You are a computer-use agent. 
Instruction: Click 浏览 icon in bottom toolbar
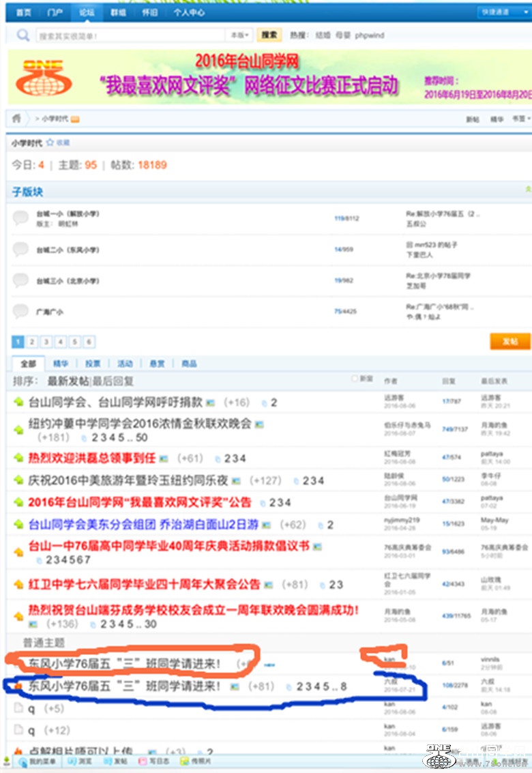coord(70,761)
